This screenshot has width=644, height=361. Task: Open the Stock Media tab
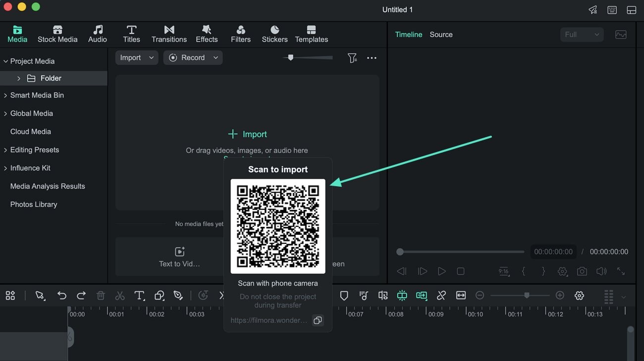click(x=57, y=34)
